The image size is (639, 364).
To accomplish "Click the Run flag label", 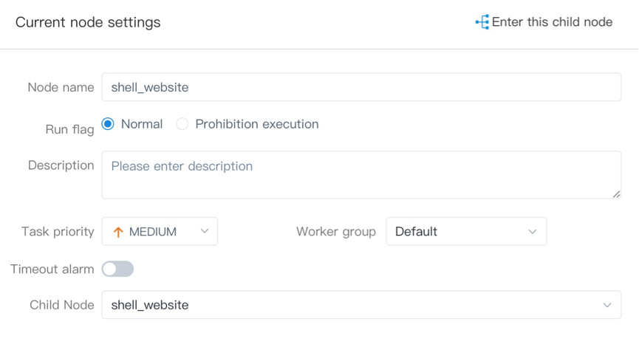I will (69, 129).
